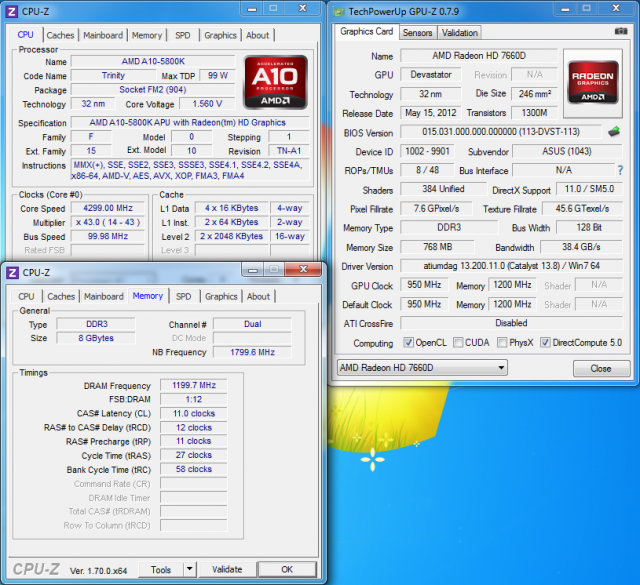Click the Bandwidth value 38.4 GB/s
The image size is (640, 585).
[581, 247]
